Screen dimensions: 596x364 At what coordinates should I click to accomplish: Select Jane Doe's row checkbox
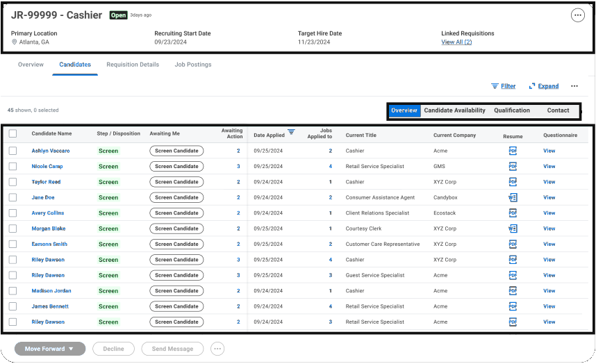click(13, 197)
